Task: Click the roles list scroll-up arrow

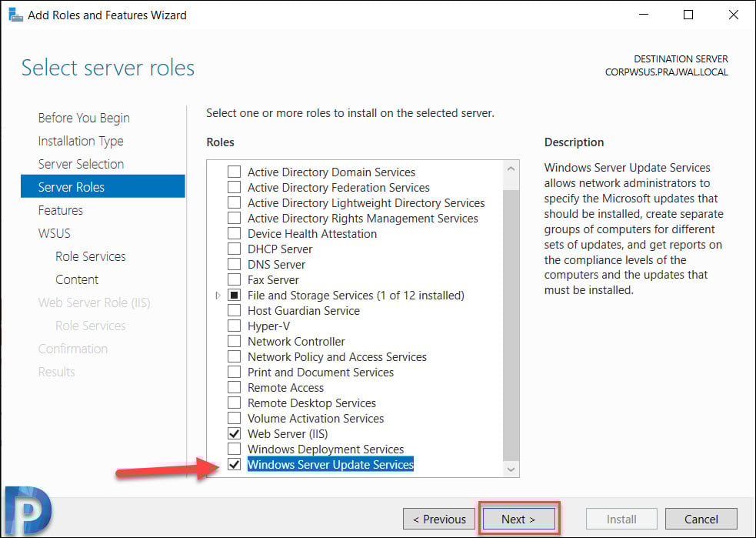Action: [x=511, y=169]
